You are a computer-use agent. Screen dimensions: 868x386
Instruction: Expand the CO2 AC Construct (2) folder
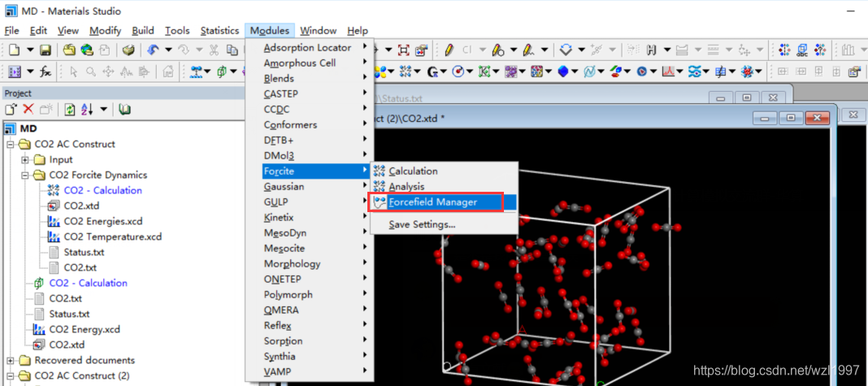point(10,376)
